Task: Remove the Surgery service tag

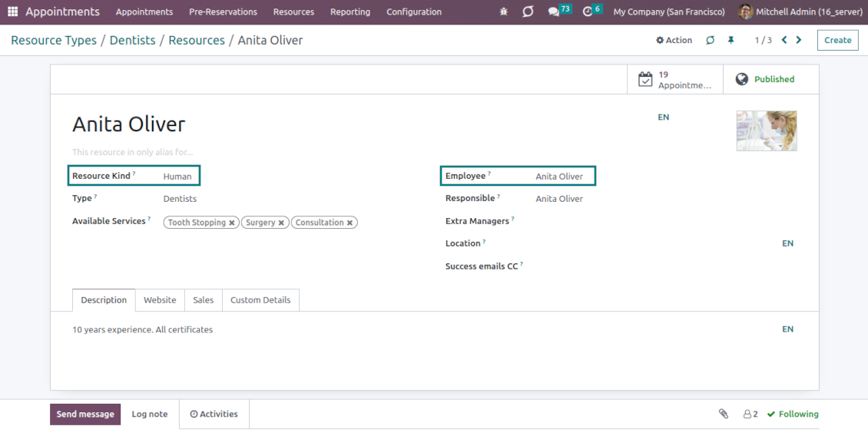Action: pyautogui.click(x=281, y=223)
